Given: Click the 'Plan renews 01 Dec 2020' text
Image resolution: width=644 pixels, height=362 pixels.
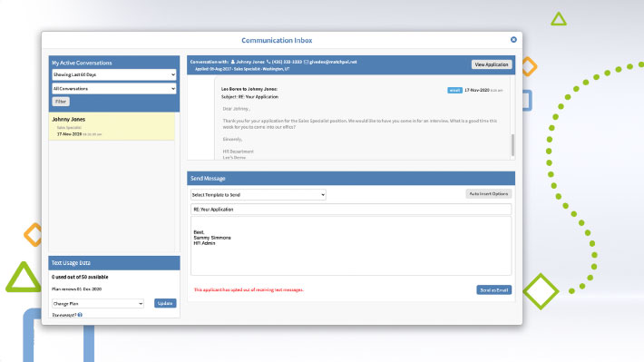Looking at the screenshot, I should click(77, 289).
